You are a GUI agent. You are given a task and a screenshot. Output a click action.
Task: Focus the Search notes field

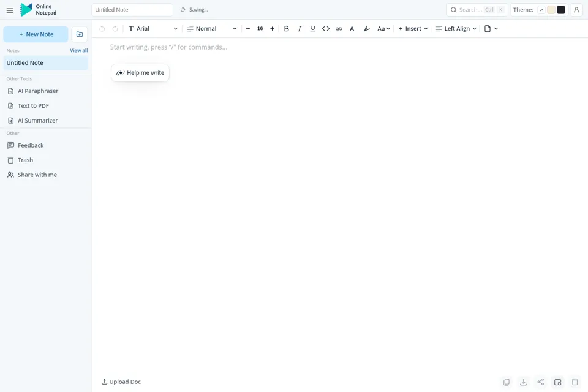477,10
